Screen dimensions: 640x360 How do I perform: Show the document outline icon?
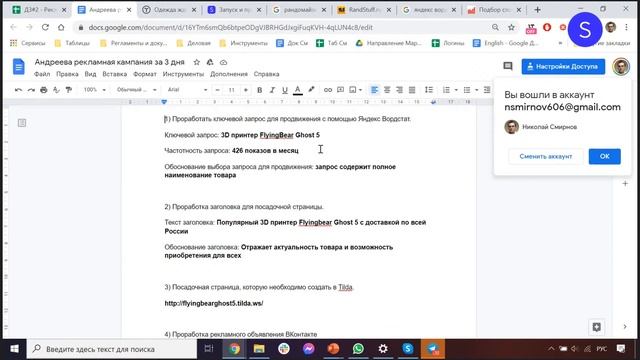22,123
